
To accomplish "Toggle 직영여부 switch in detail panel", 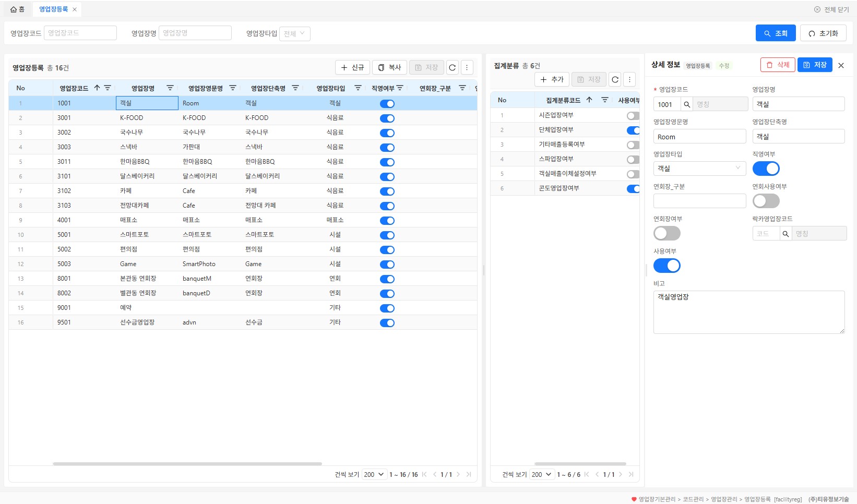I will pos(766,169).
